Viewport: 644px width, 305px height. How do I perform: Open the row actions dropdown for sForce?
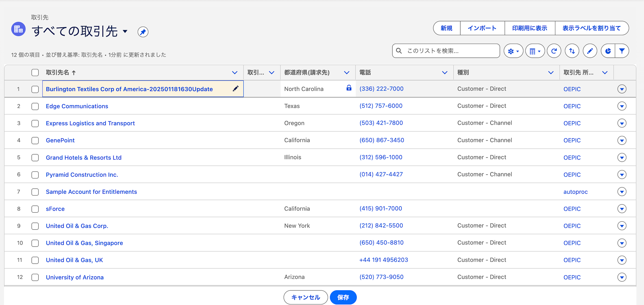tap(622, 208)
